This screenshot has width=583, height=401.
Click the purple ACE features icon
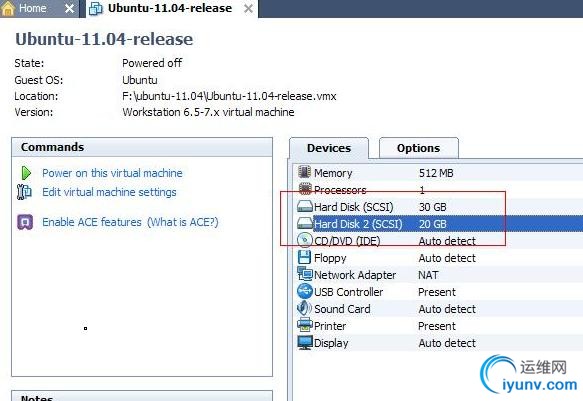pyautogui.click(x=25, y=222)
